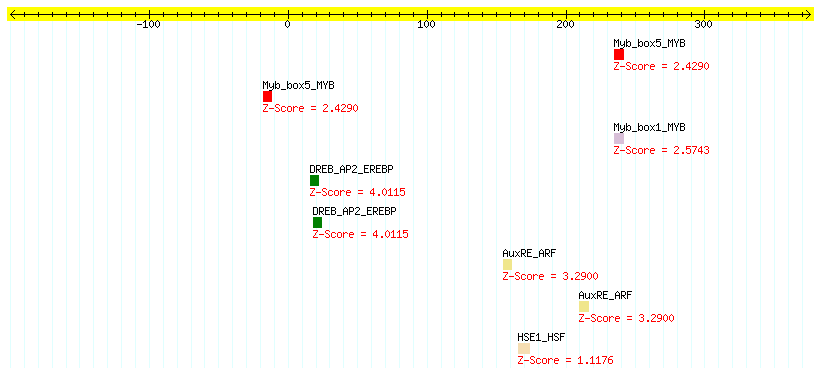Click the lower green DREB_AP2_EREBP motif box
The image size is (820, 377).
[317, 222]
